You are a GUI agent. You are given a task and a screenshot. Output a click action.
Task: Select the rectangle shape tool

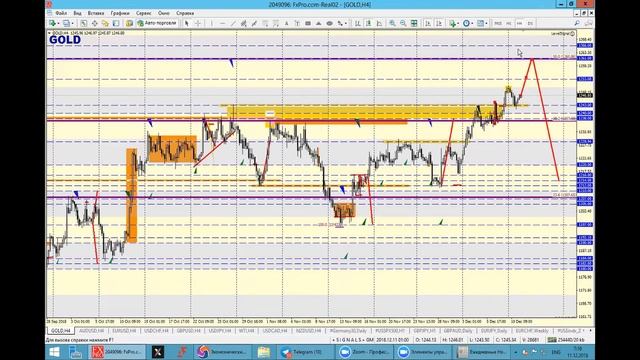(308, 23)
